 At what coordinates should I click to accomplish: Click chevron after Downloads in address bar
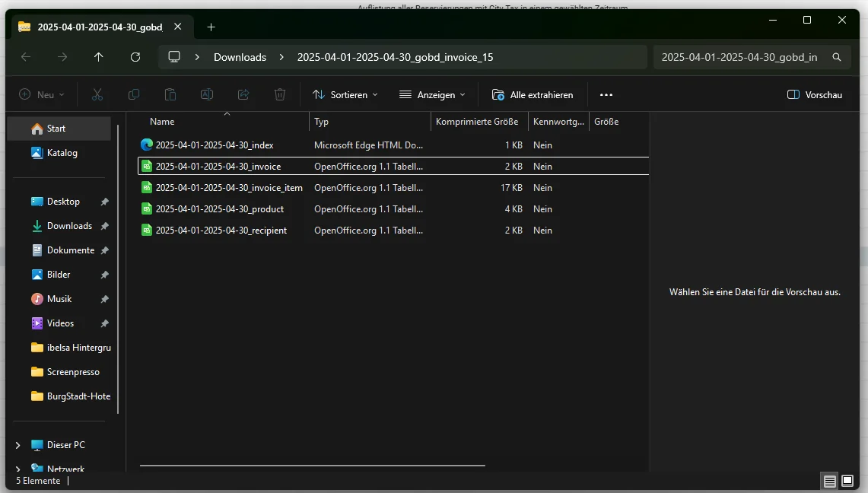(x=281, y=57)
